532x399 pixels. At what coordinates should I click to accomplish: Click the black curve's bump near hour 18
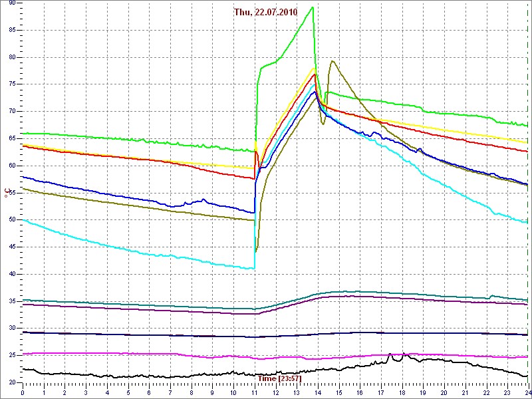403,354
